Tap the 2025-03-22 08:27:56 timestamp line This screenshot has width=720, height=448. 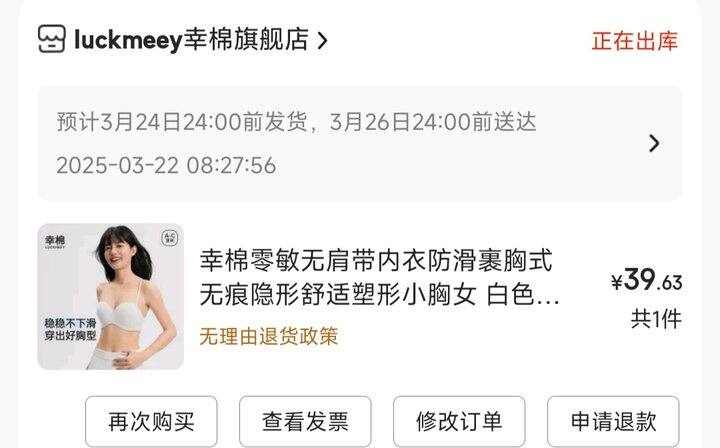coord(166,165)
